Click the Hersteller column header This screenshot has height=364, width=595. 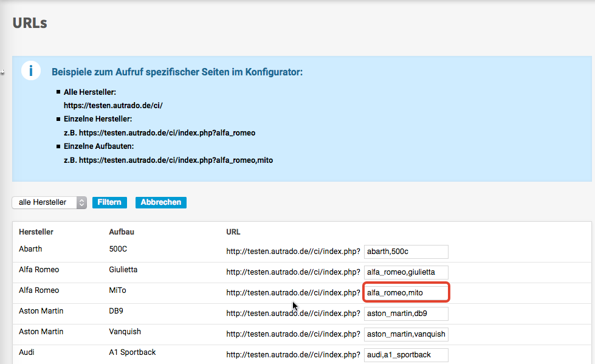pyautogui.click(x=36, y=232)
